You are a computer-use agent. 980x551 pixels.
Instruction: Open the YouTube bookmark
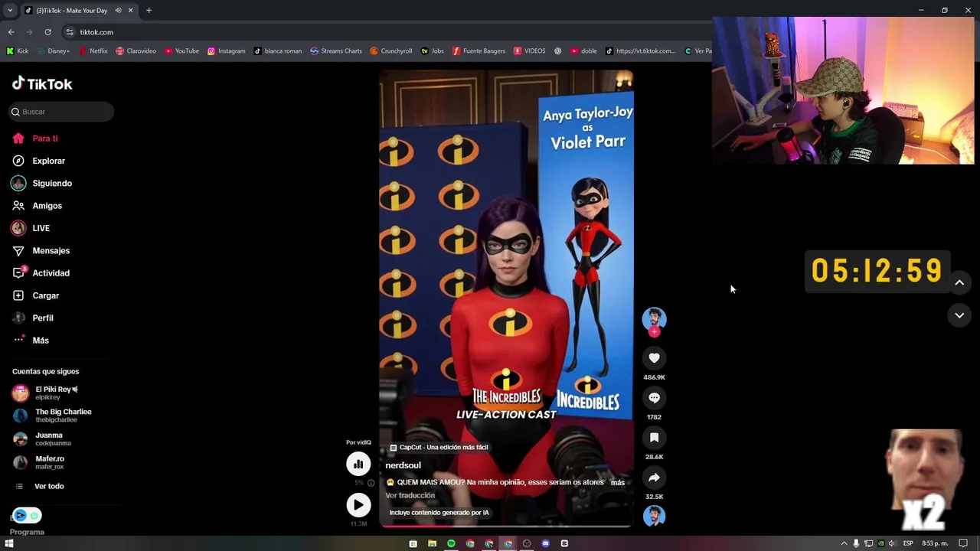181,51
